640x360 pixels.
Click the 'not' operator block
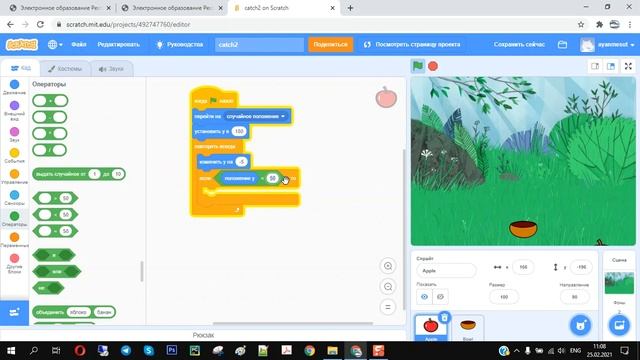(x=48, y=288)
